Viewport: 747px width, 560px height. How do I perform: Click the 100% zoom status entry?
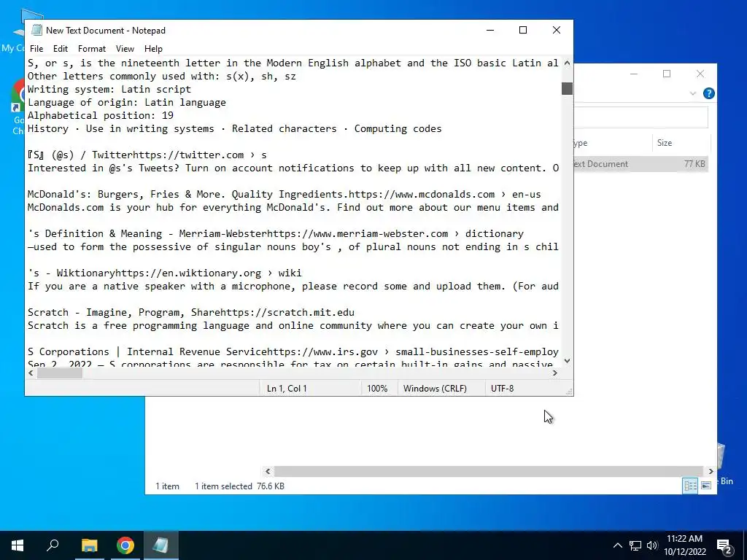377,389
